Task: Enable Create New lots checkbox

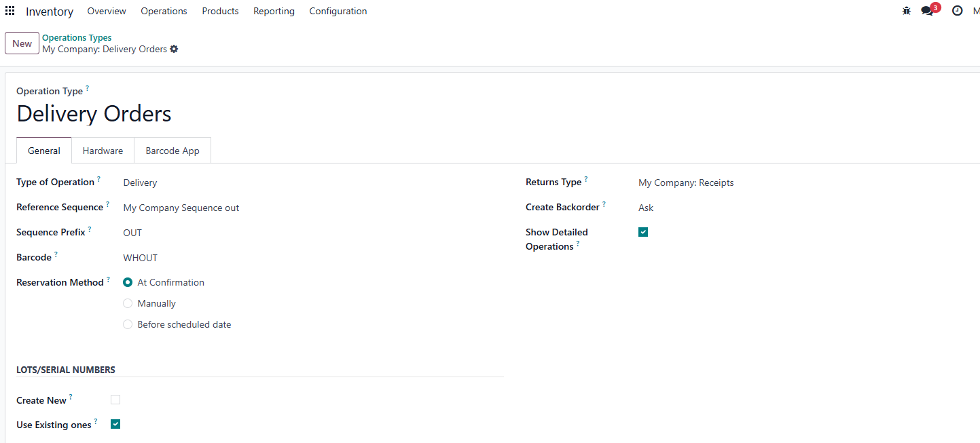Action: point(115,400)
